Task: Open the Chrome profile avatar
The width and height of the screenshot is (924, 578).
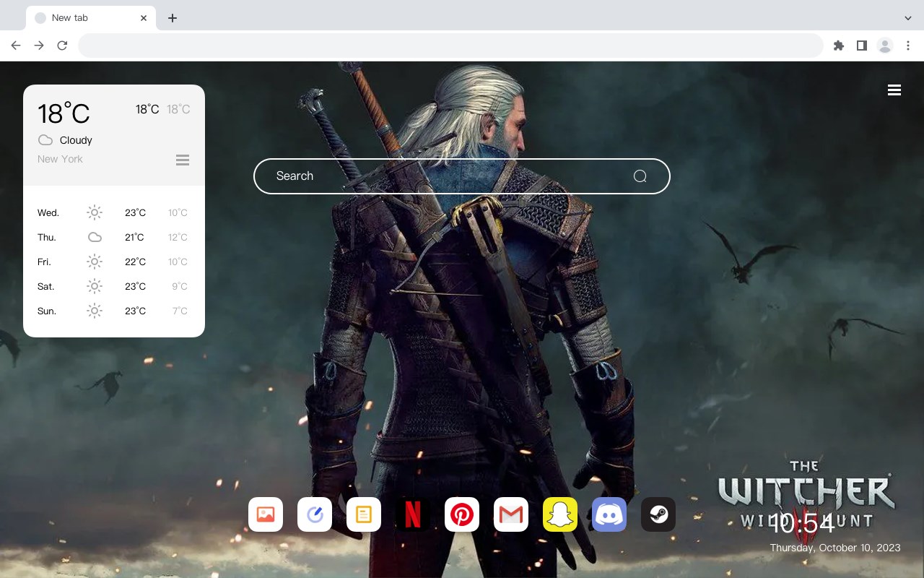Action: 885,46
